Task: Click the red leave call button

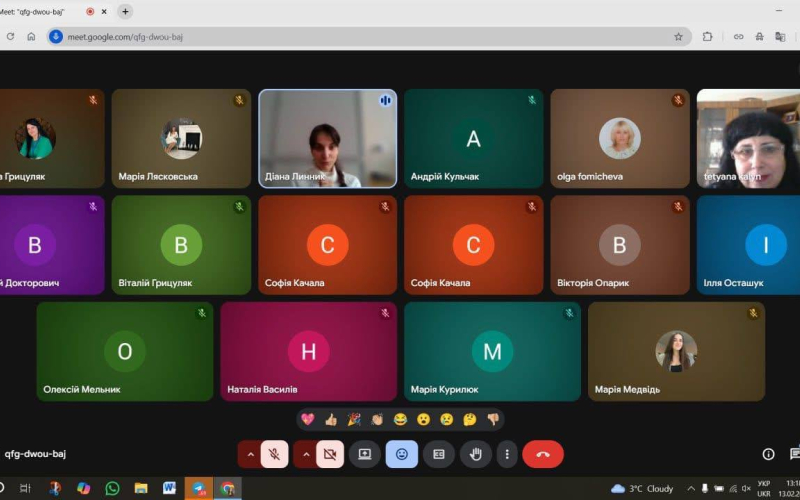Action: click(543, 454)
